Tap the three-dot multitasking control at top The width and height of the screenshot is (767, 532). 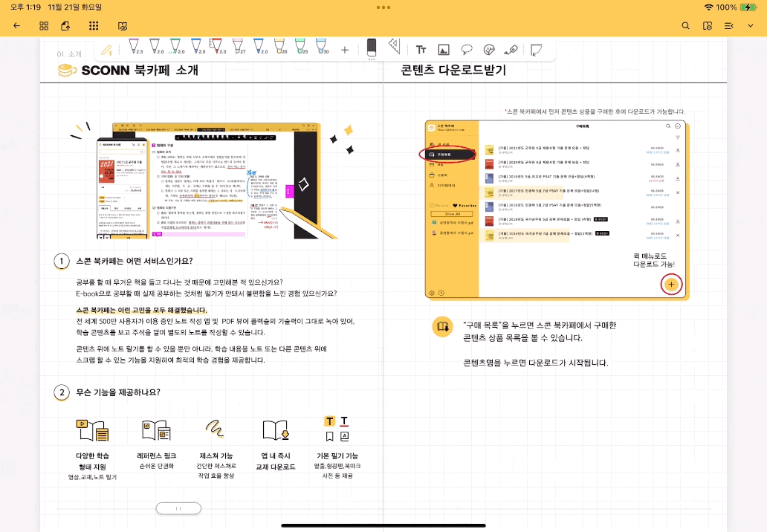click(383, 7)
